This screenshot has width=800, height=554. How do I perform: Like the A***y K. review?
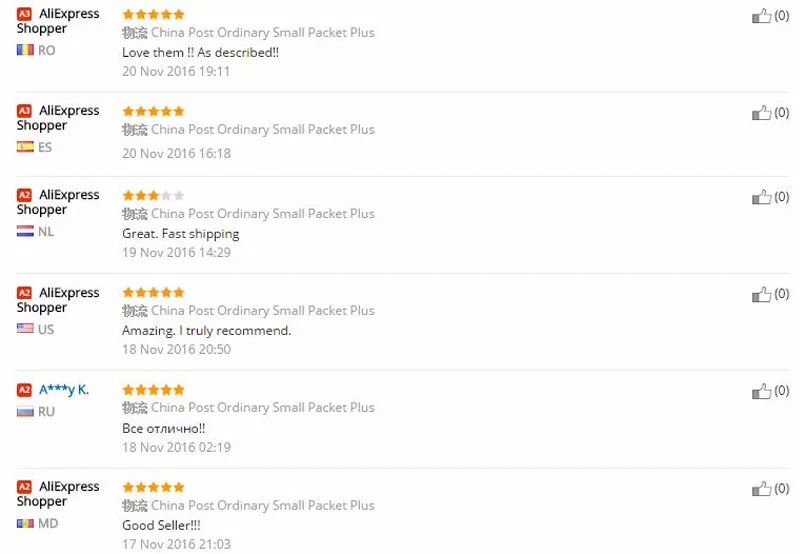click(761, 391)
